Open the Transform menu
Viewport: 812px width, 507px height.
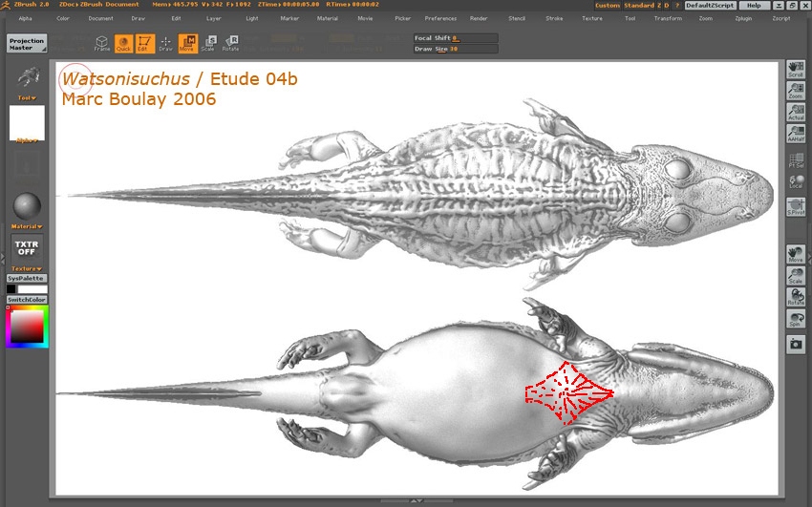coord(668,19)
